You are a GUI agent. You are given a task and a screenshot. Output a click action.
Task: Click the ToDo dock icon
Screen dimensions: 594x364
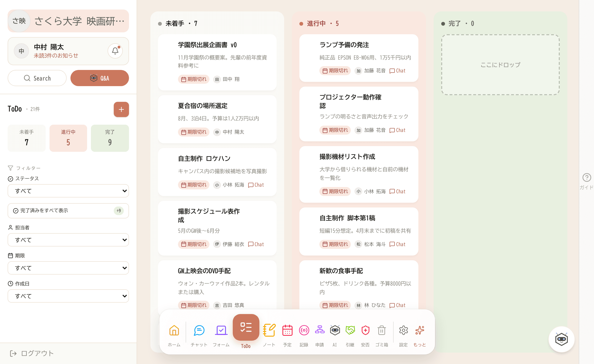click(246, 327)
